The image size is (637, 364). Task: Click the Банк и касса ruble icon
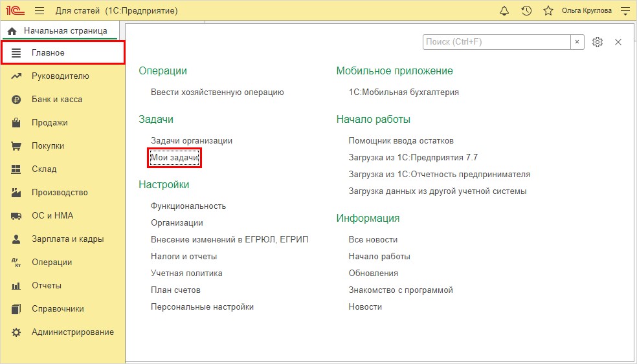coord(16,100)
